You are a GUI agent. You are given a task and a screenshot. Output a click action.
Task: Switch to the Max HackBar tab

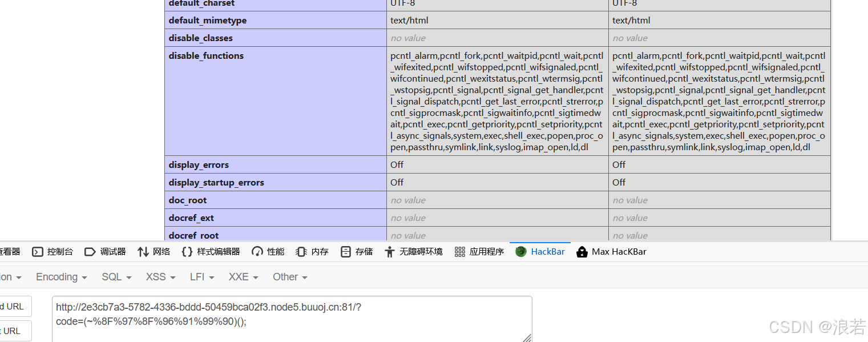coord(611,251)
